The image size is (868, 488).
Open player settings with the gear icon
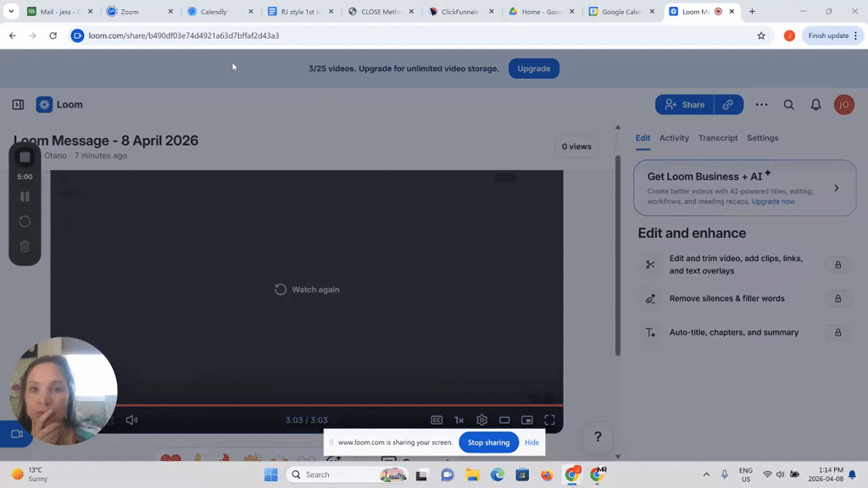tap(481, 419)
